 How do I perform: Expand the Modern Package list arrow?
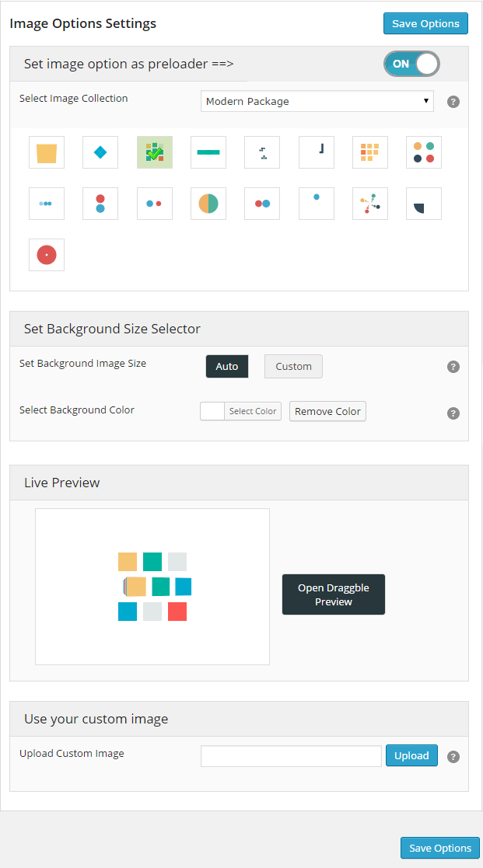425,101
